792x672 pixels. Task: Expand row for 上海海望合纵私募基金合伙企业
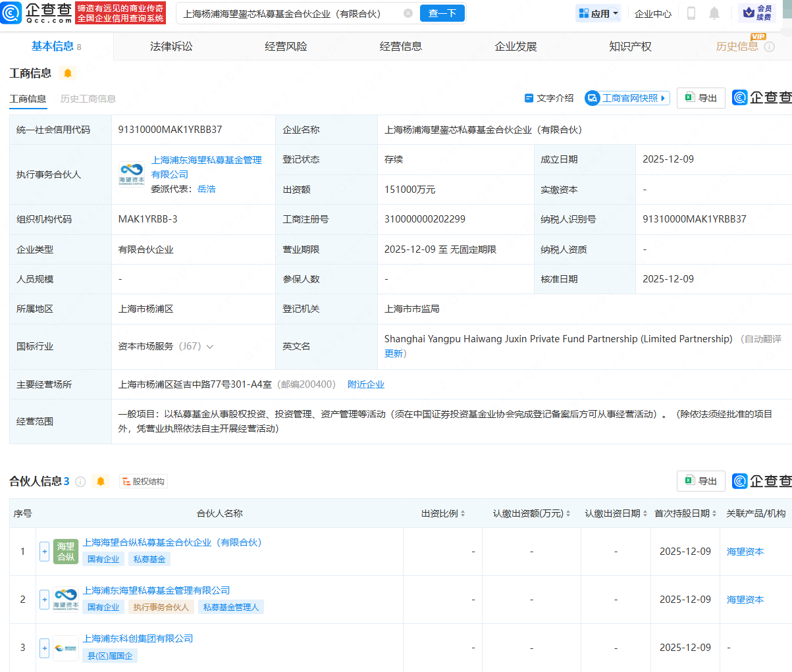coord(45,552)
